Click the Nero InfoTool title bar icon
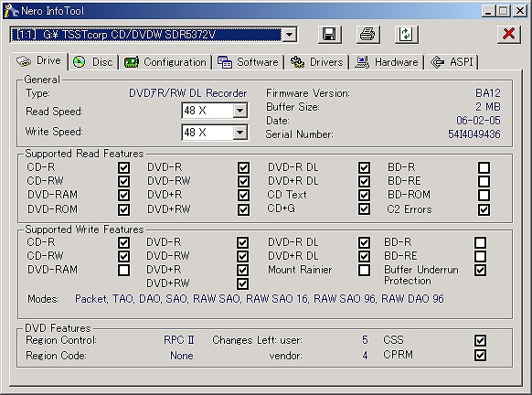This screenshot has width=532, height=395. click(x=11, y=11)
